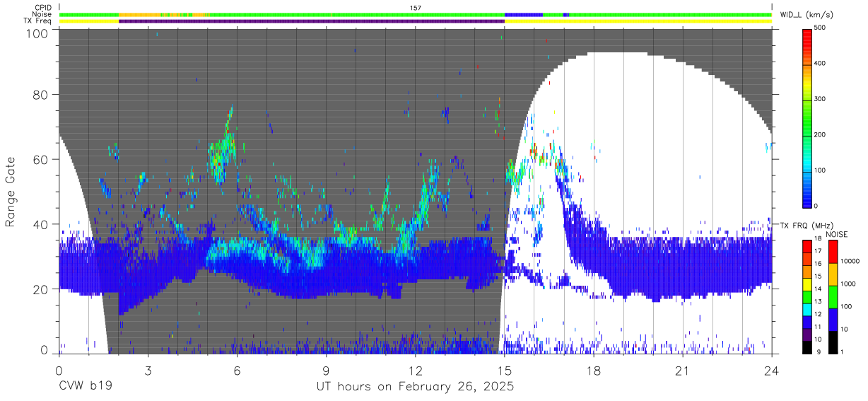Click the "CVW b19" radar beam label
The height and width of the screenshot is (401, 868).
click(x=85, y=387)
